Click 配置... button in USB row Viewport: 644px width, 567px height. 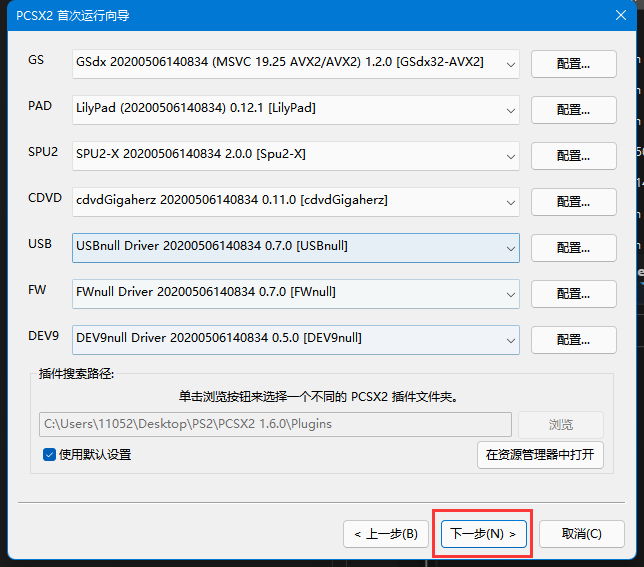573,248
